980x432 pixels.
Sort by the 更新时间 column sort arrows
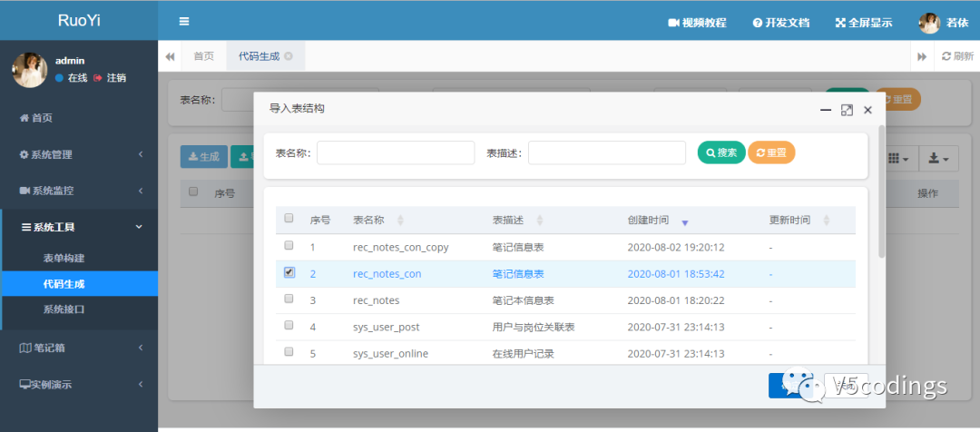827,221
